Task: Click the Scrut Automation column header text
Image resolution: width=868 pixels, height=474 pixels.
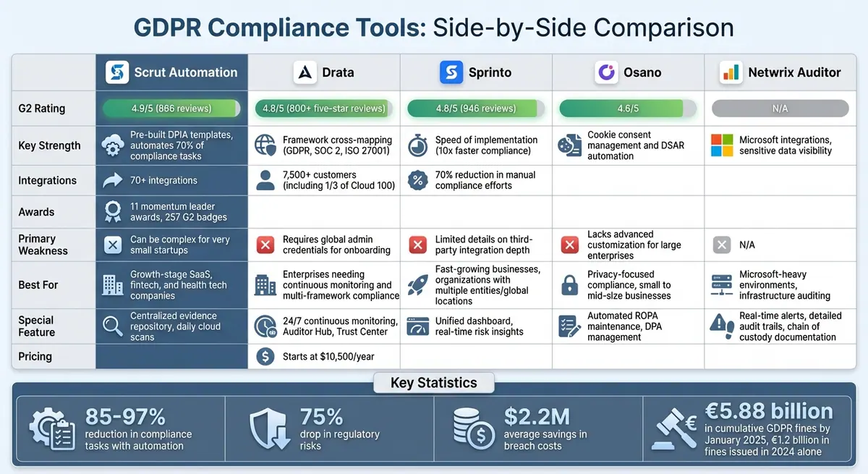Action: (186, 72)
